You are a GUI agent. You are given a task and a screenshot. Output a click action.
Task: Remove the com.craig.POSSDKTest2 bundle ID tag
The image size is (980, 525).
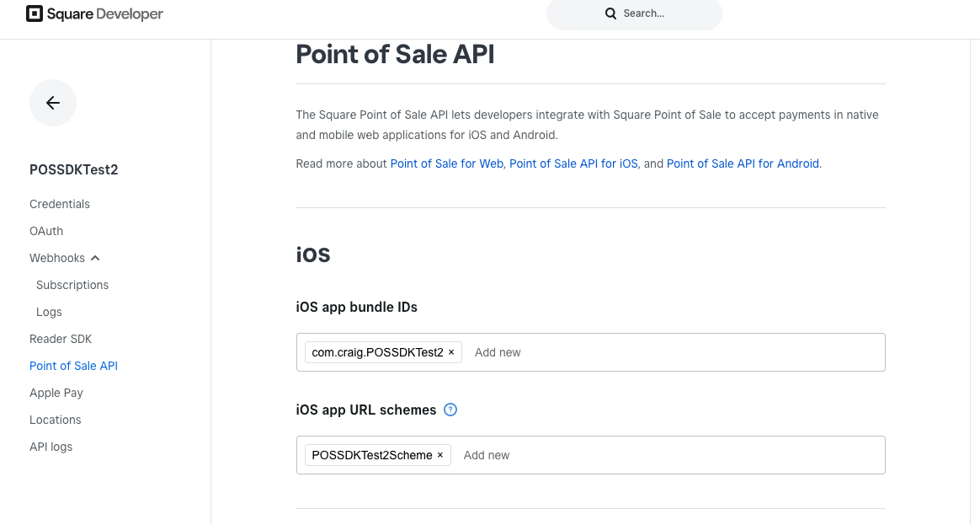(451, 352)
